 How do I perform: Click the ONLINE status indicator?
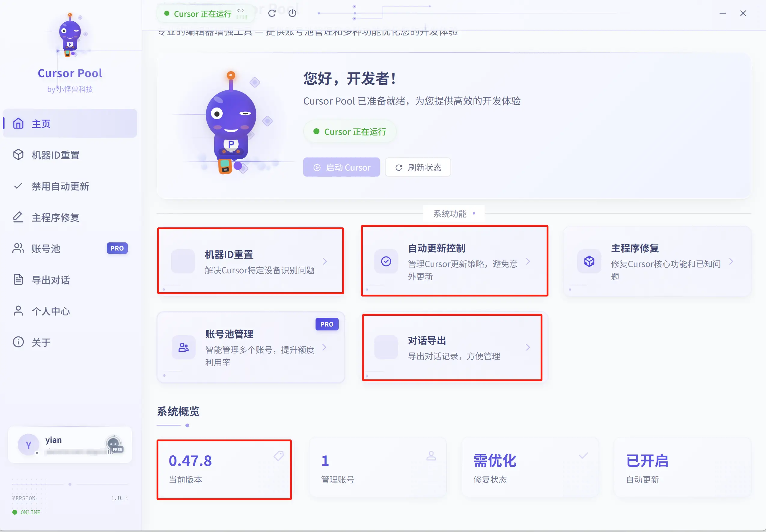pyautogui.click(x=26, y=512)
